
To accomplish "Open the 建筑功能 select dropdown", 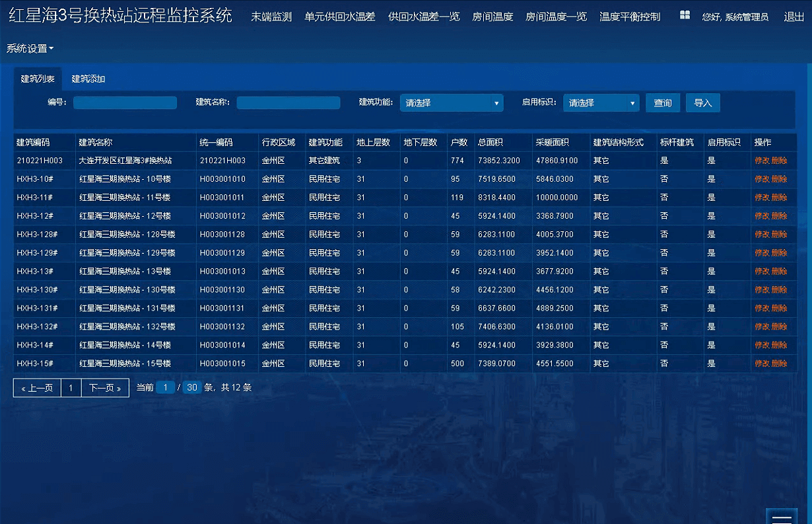I will [451, 103].
